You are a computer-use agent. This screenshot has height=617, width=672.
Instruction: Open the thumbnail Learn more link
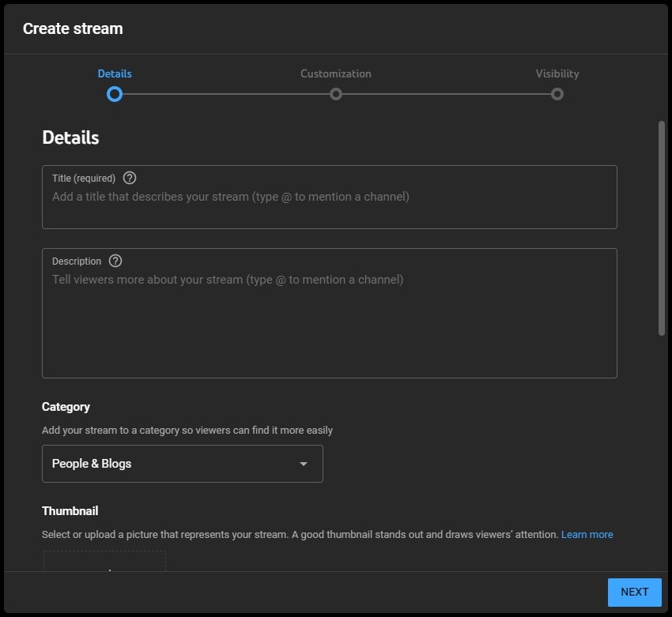pos(587,535)
